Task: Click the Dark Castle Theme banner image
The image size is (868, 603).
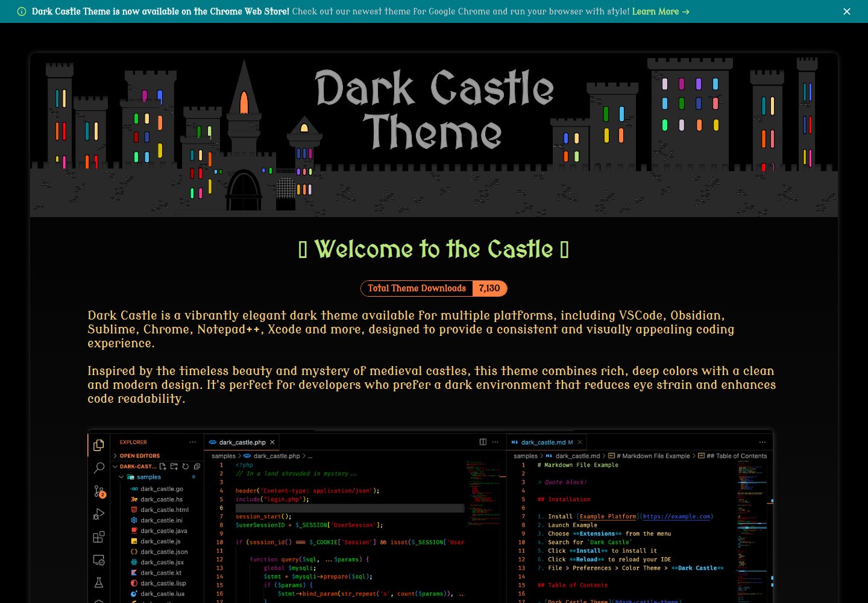Action: point(434,135)
